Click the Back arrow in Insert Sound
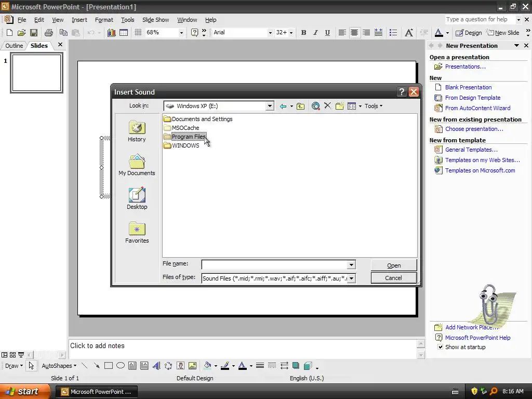 click(283, 106)
